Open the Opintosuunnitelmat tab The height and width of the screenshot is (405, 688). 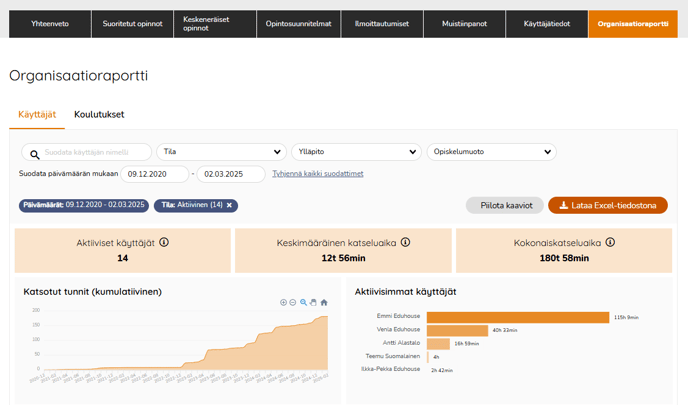(298, 24)
